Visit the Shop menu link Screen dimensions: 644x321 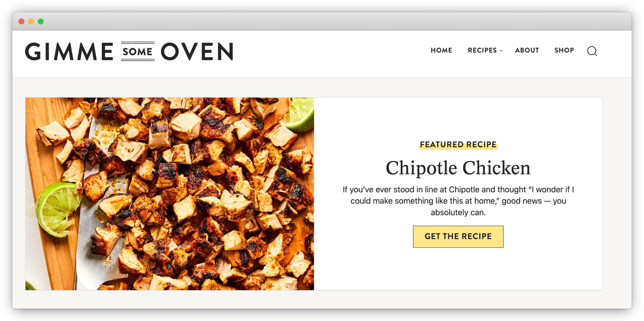coord(564,50)
